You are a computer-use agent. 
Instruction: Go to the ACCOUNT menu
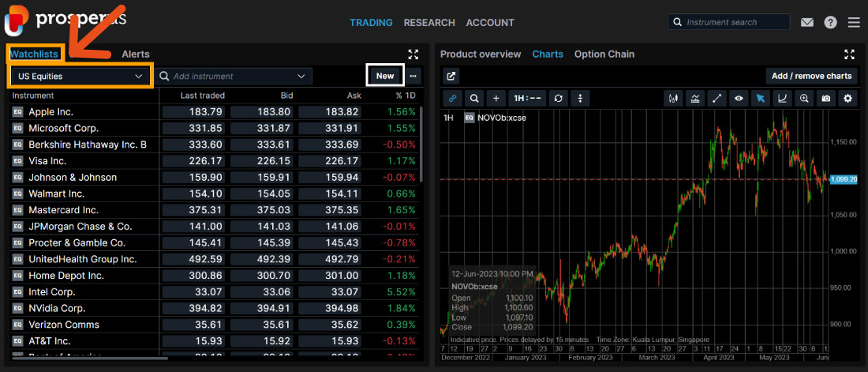click(x=490, y=23)
